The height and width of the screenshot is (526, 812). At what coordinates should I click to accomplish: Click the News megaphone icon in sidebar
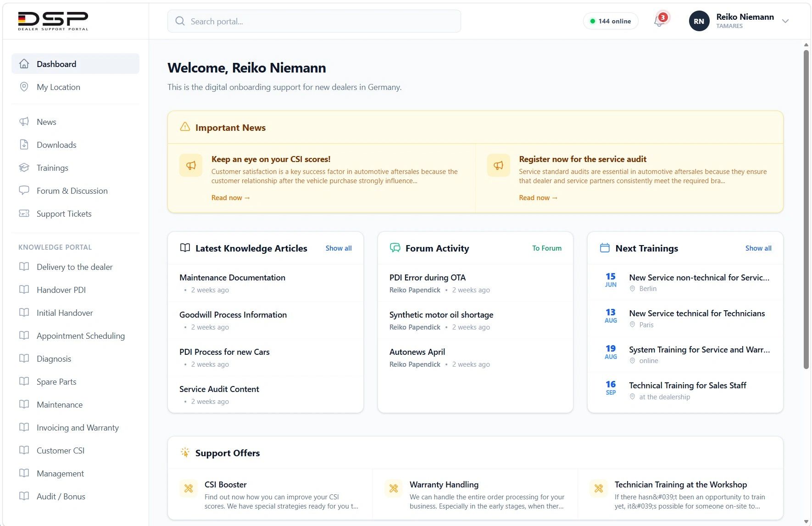point(24,122)
